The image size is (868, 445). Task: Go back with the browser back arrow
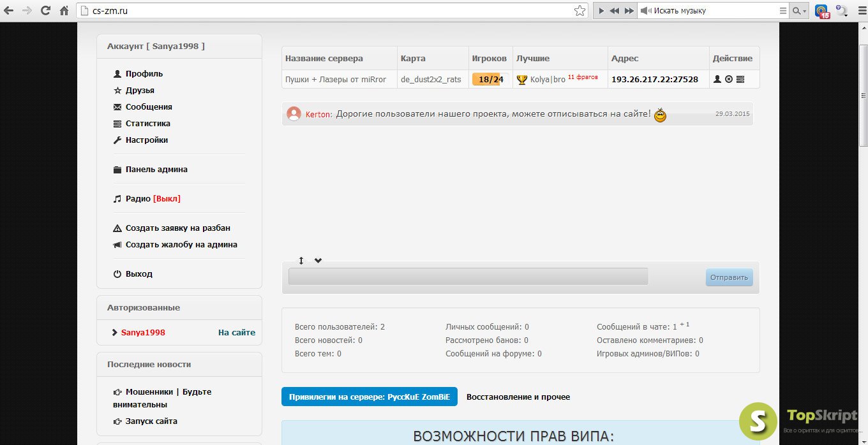click(x=9, y=11)
